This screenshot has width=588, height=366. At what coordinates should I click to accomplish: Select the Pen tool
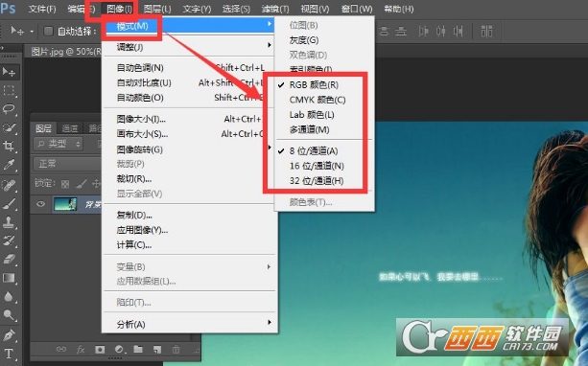(x=9, y=335)
